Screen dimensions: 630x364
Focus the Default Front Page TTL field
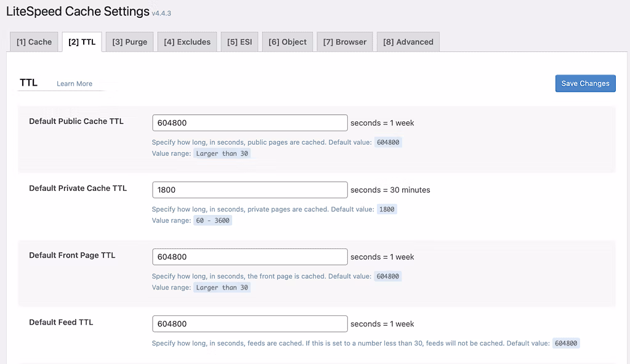pos(250,257)
